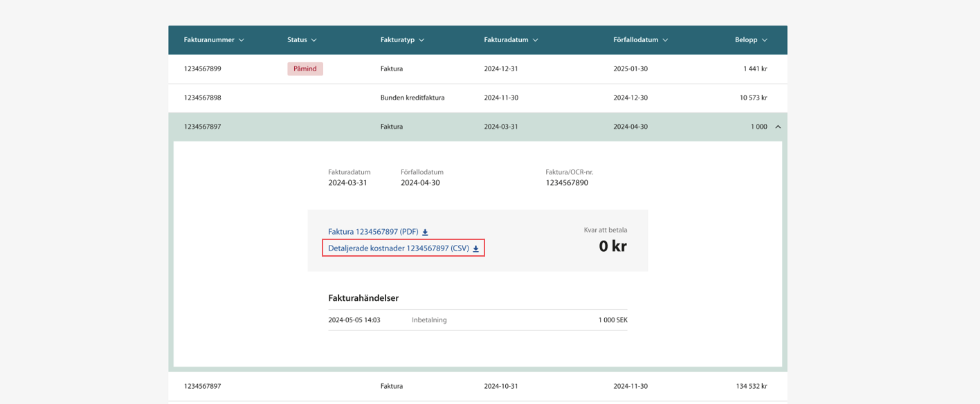The image size is (980, 404).
Task: Download Detaljerade kostnader 1234567897 (CSV) link
Action: [398, 248]
